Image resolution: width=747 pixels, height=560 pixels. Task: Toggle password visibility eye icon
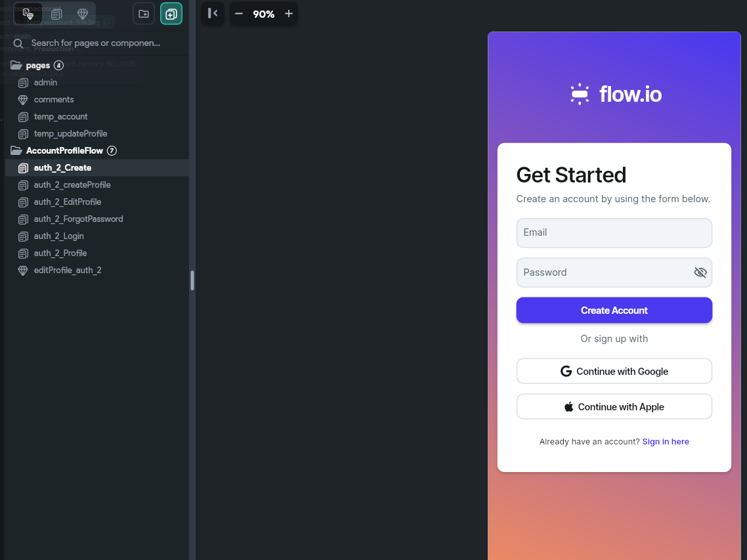pyautogui.click(x=700, y=272)
